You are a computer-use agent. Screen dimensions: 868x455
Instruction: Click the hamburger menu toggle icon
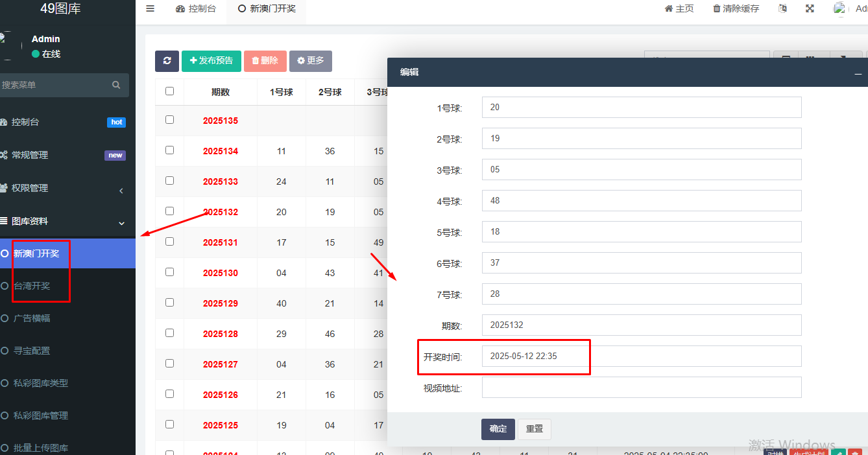click(151, 9)
